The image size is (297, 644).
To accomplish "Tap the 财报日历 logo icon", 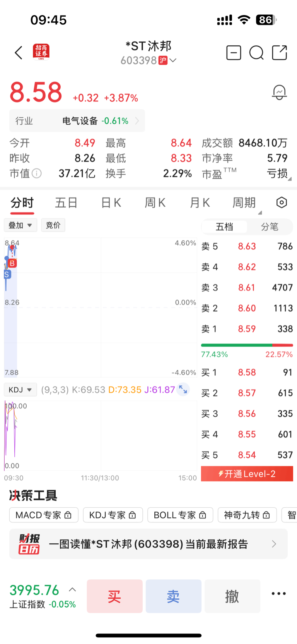I will 29,544.
